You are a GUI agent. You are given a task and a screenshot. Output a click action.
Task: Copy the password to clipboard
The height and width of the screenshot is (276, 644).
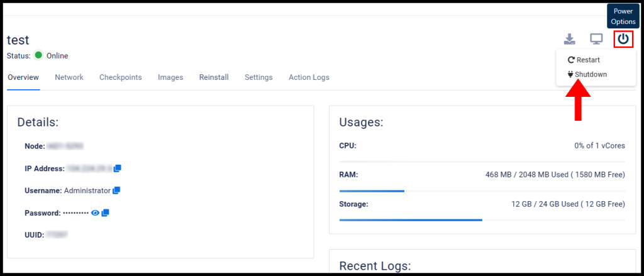point(105,213)
